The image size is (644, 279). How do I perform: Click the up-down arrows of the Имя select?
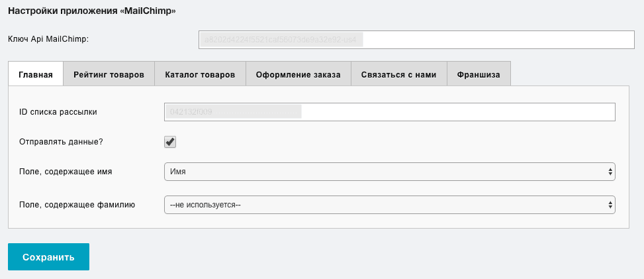coord(610,172)
